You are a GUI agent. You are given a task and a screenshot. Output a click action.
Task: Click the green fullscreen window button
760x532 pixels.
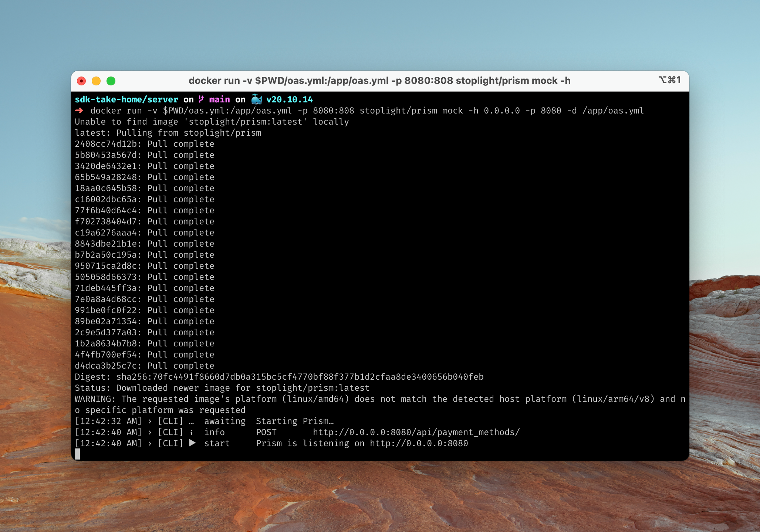click(111, 81)
